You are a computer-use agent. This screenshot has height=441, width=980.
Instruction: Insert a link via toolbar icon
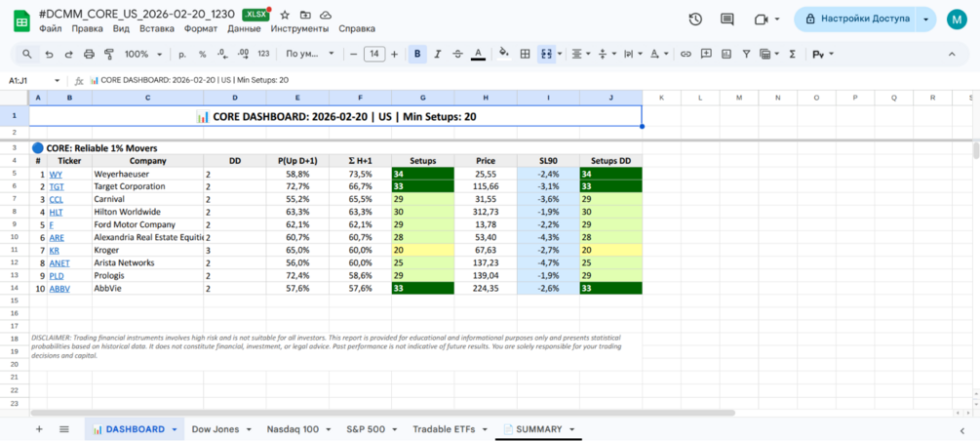pos(686,55)
